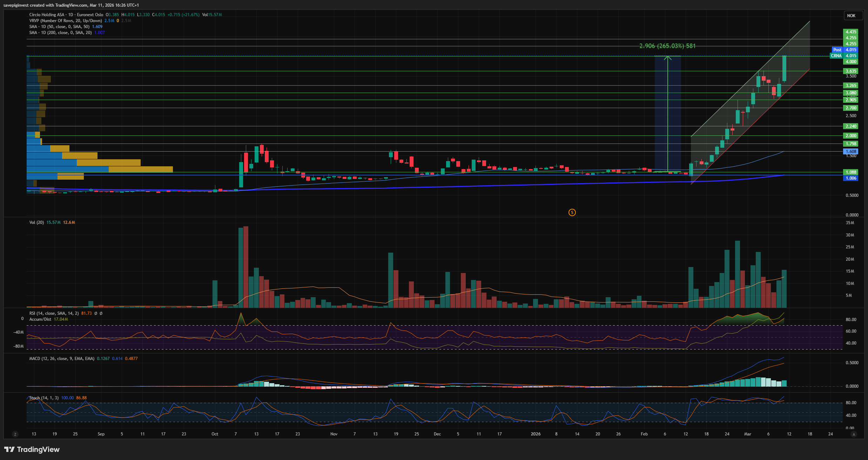Click the SMA 200 indicator legend
The image size is (868, 460).
[60, 33]
